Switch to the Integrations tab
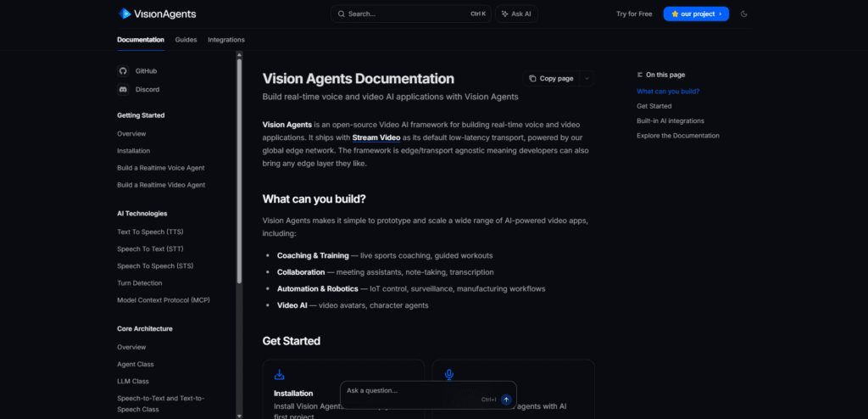 pos(225,40)
